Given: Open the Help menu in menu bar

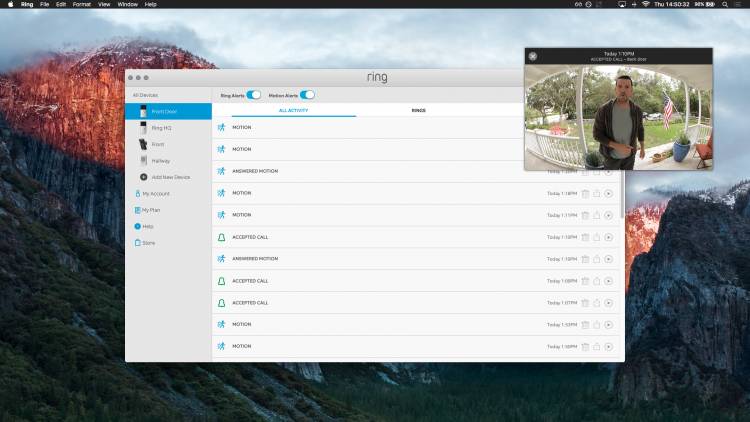Looking at the screenshot, I should tap(150, 4).
